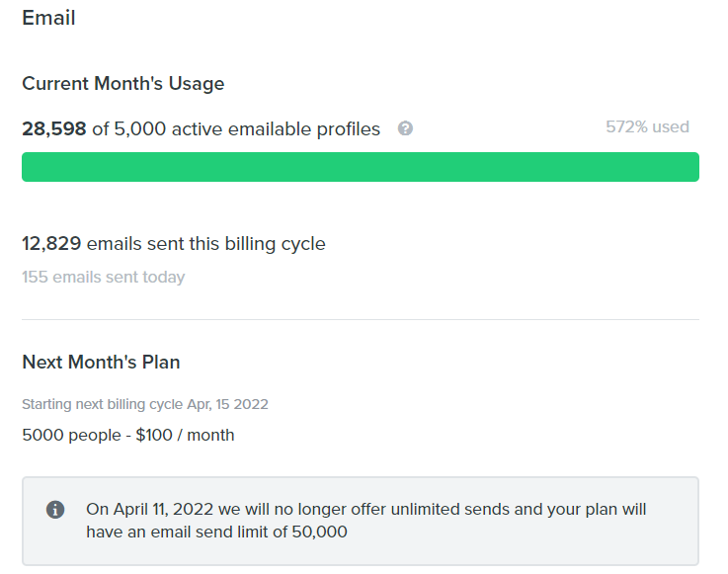728x574 pixels.
Task: Click the 572% used label
Action: (647, 126)
